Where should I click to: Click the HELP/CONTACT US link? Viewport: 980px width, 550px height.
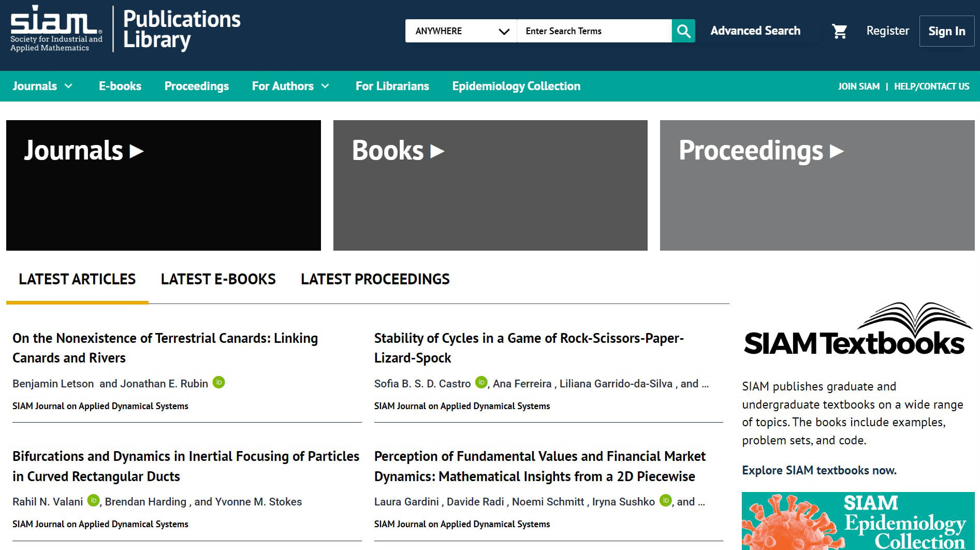point(932,86)
